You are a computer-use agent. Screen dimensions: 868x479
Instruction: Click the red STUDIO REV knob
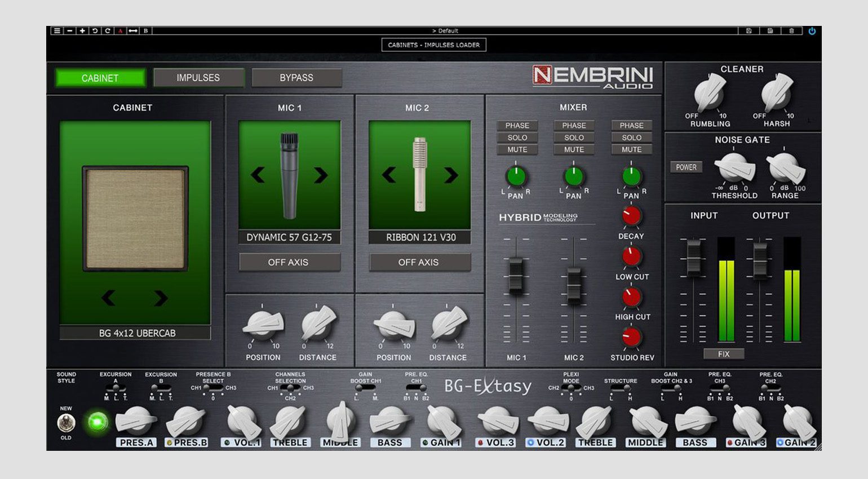point(631,337)
